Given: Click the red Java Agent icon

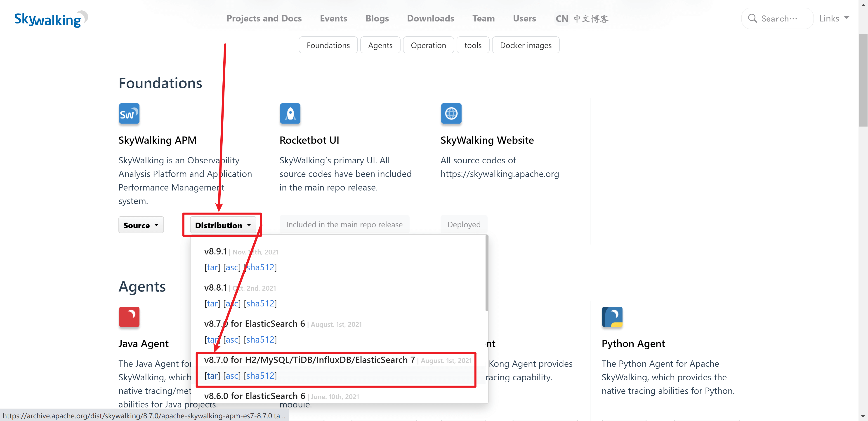Looking at the screenshot, I should click(129, 317).
